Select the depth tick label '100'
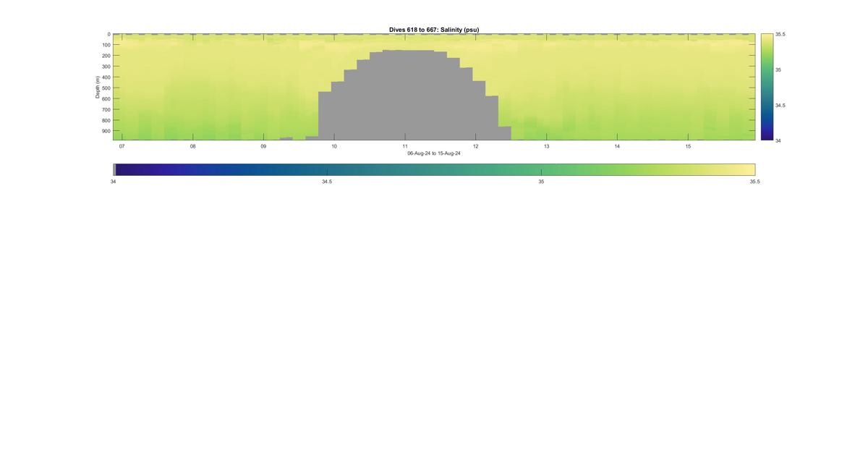This screenshot has width=868, height=450. click(106, 45)
